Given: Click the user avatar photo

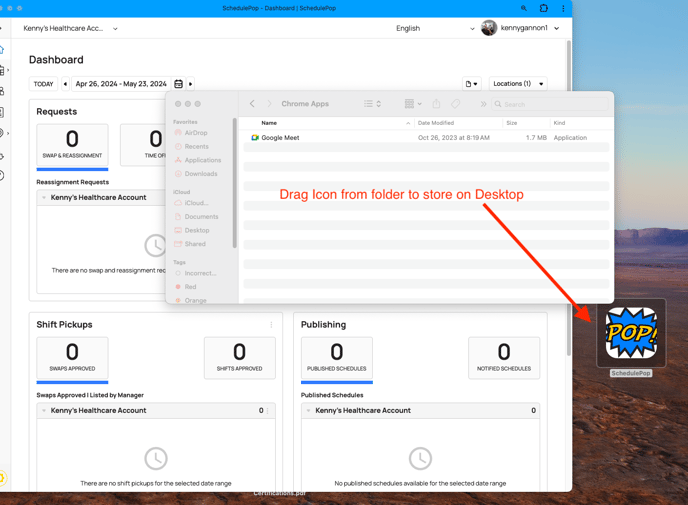Looking at the screenshot, I should (489, 28).
